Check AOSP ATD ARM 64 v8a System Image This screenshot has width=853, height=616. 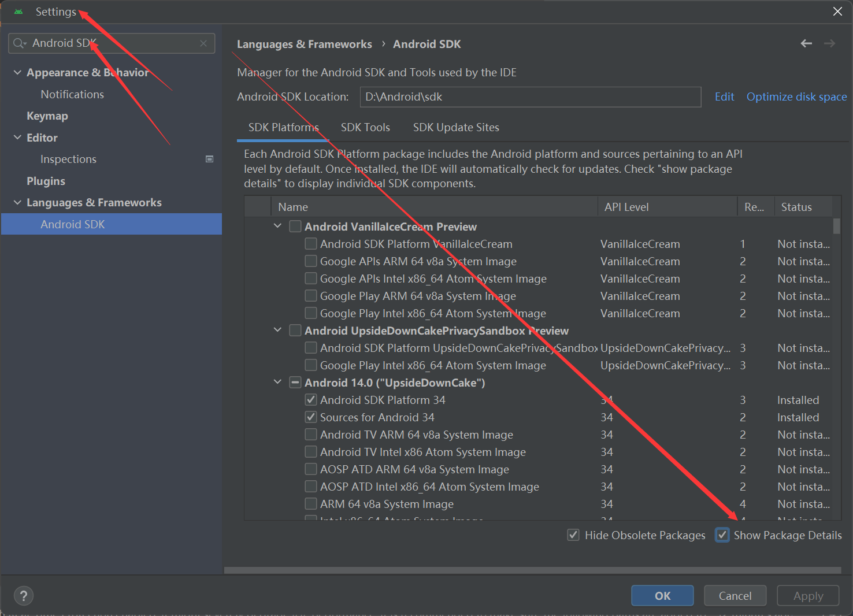pos(311,469)
